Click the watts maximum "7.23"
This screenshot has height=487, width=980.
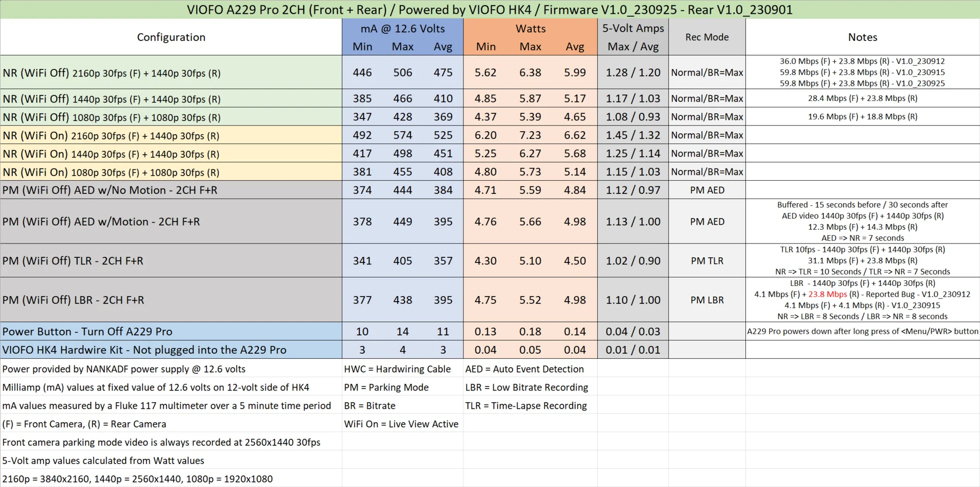click(x=530, y=135)
